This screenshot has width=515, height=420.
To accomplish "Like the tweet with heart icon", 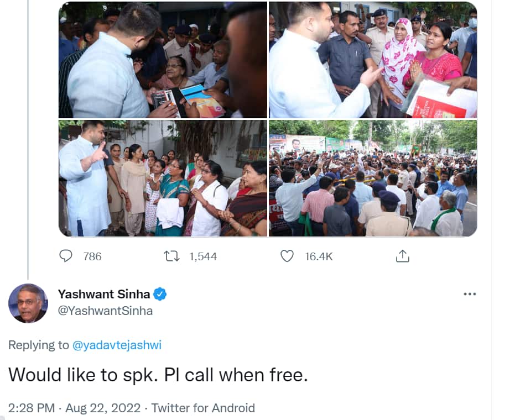I will click(287, 256).
